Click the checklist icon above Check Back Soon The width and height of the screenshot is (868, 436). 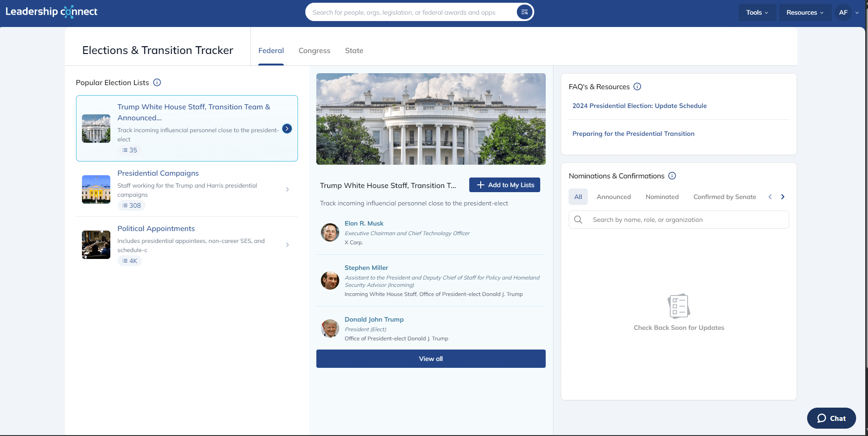point(679,306)
